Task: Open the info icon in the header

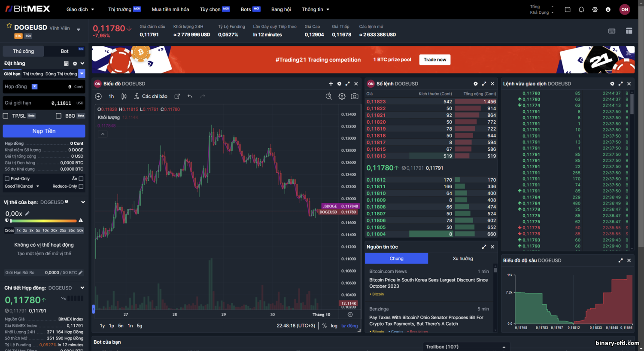Action: 608,9
